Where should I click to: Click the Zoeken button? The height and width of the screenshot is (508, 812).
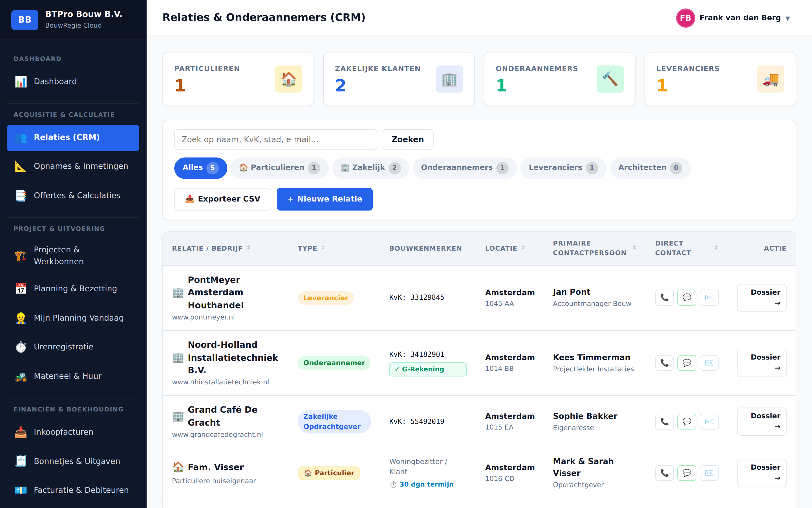pos(407,139)
